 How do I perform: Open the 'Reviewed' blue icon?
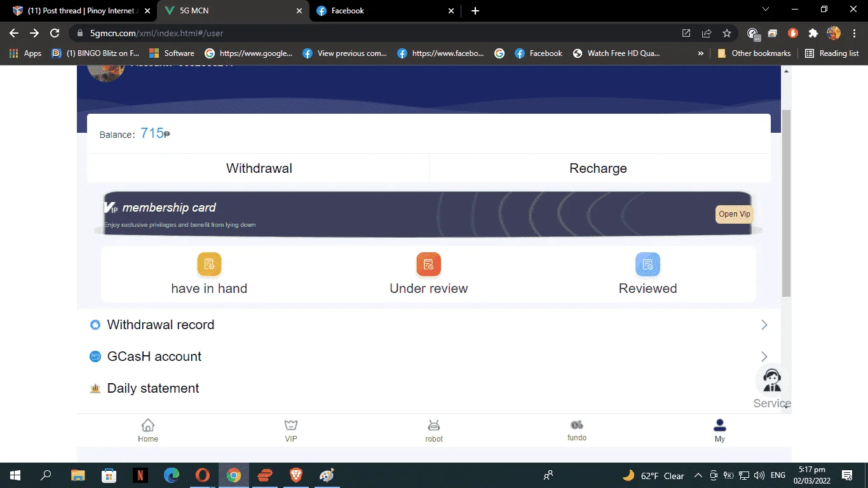pos(648,264)
